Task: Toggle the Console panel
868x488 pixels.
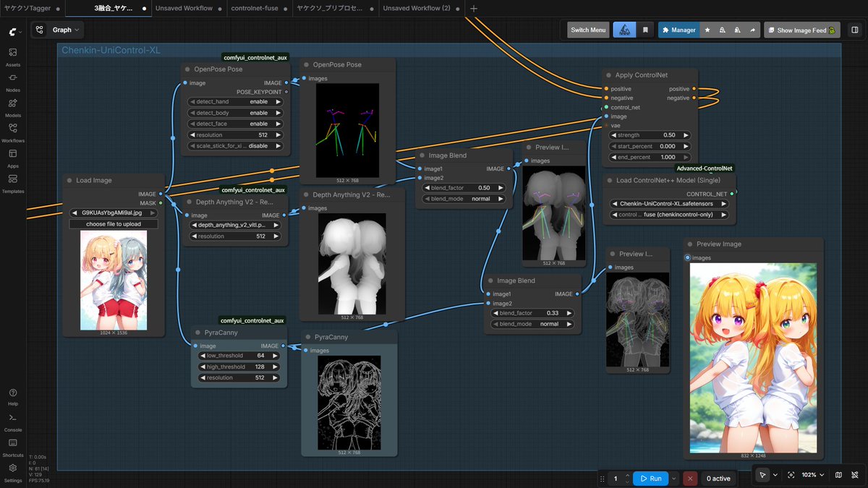Action: [13, 421]
